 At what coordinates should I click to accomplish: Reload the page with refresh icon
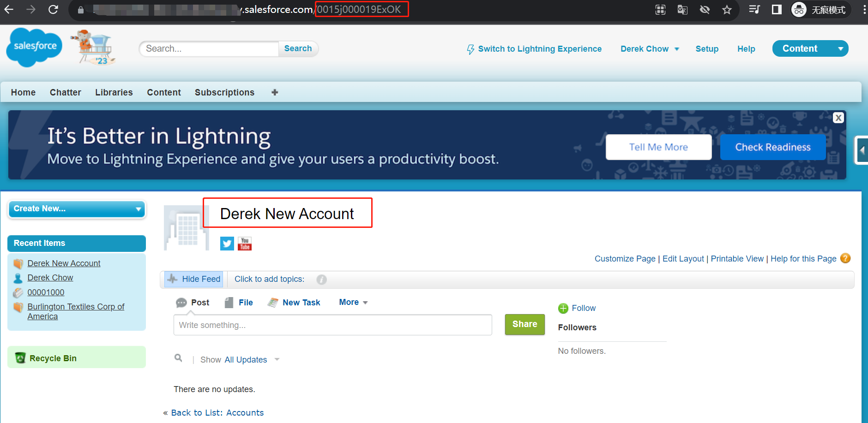tap(53, 9)
